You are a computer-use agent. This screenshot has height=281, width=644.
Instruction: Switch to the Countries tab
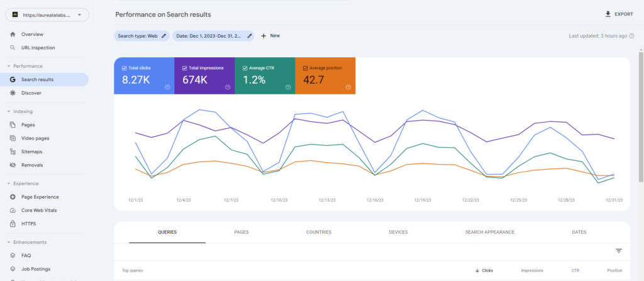(318, 232)
